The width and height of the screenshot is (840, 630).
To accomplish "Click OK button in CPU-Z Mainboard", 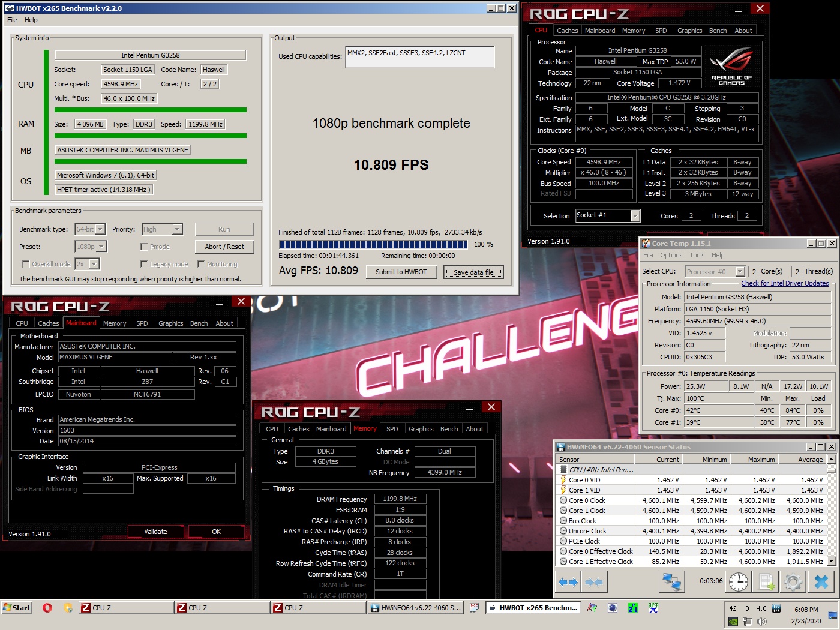I will click(217, 532).
